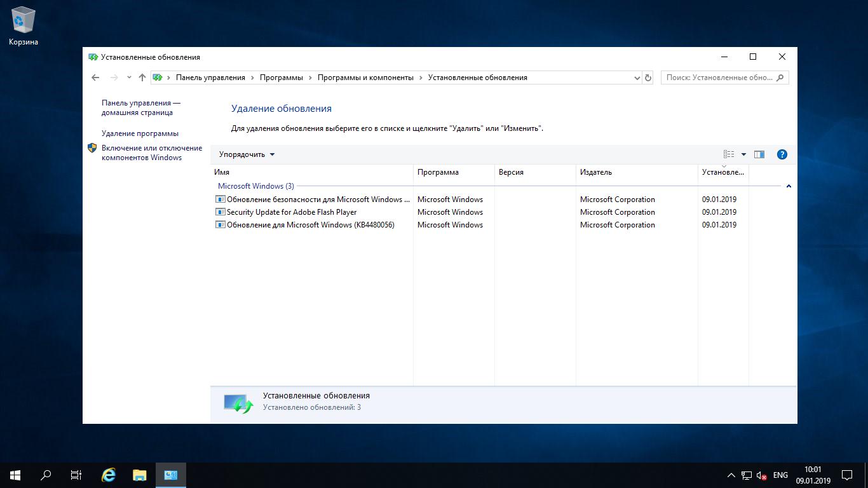Open the Упорядочить dropdown menu
Viewport: 868px width, 488px height.
click(x=247, y=154)
